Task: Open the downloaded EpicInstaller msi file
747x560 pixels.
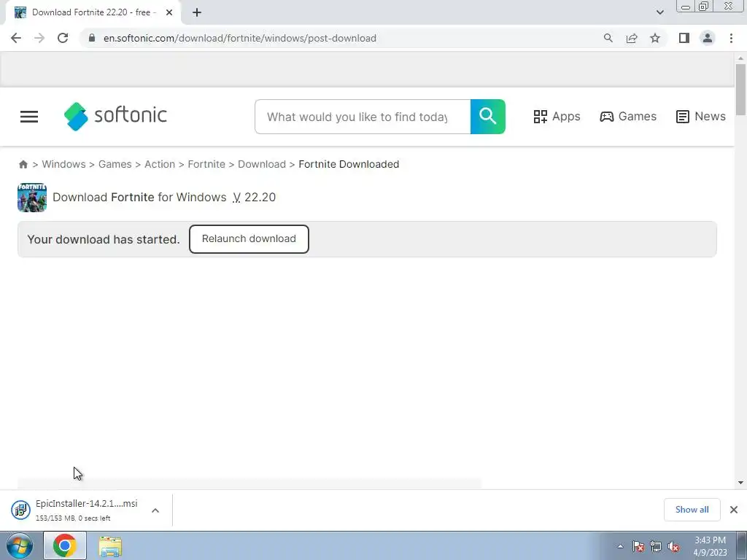Action: 74,510
